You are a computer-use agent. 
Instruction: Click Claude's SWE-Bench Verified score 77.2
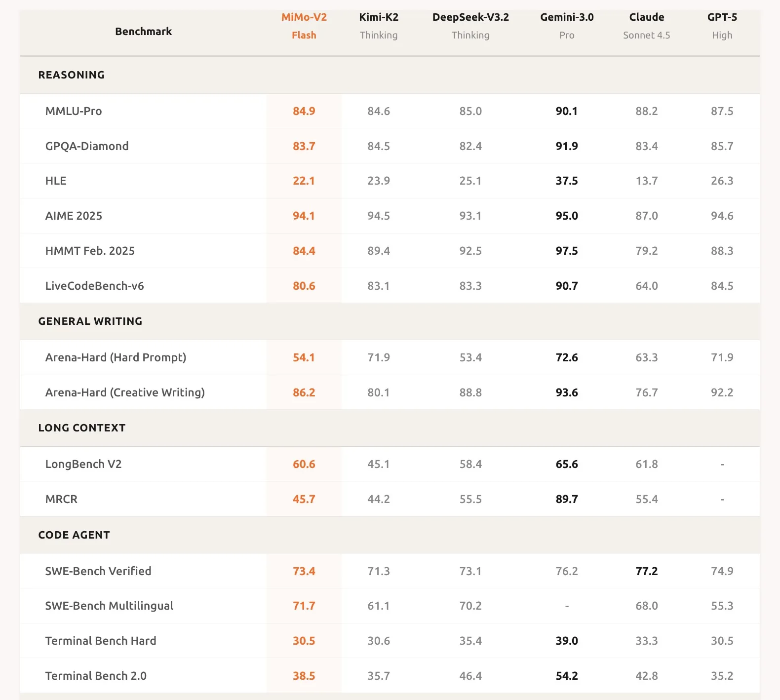(646, 571)
